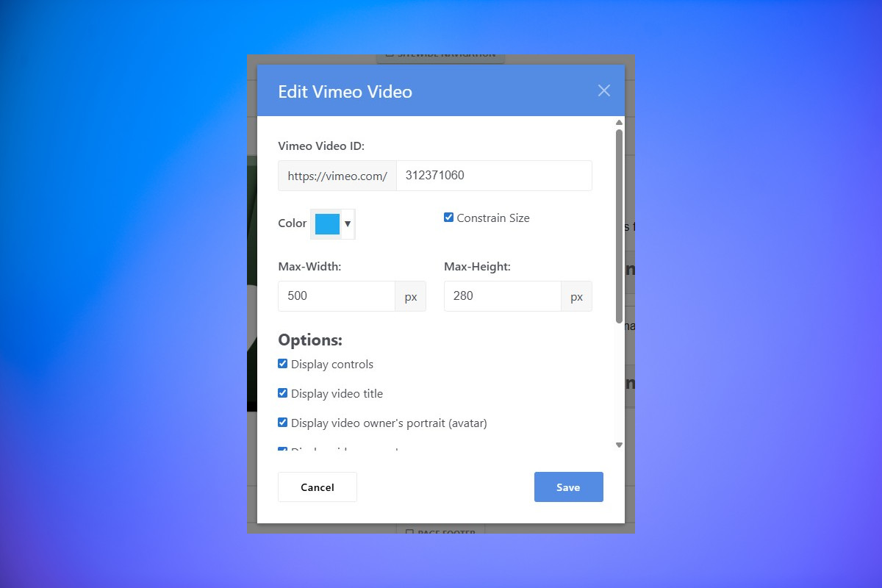Click the px unit next to Max-Width
This screenshot has width=882, height=588.
click(x=411, y=296)
